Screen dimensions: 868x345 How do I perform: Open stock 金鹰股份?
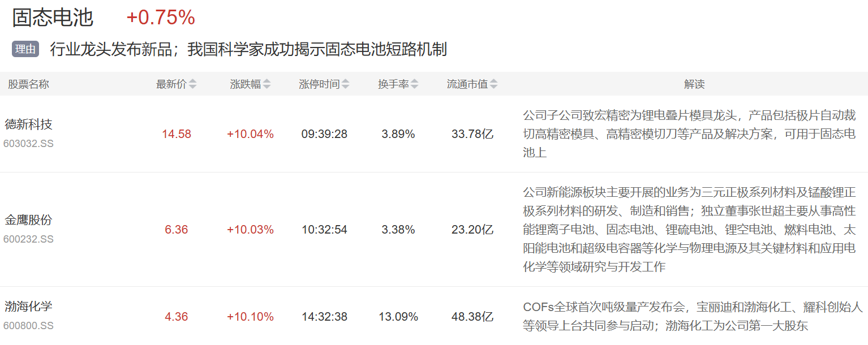[28, 219]
